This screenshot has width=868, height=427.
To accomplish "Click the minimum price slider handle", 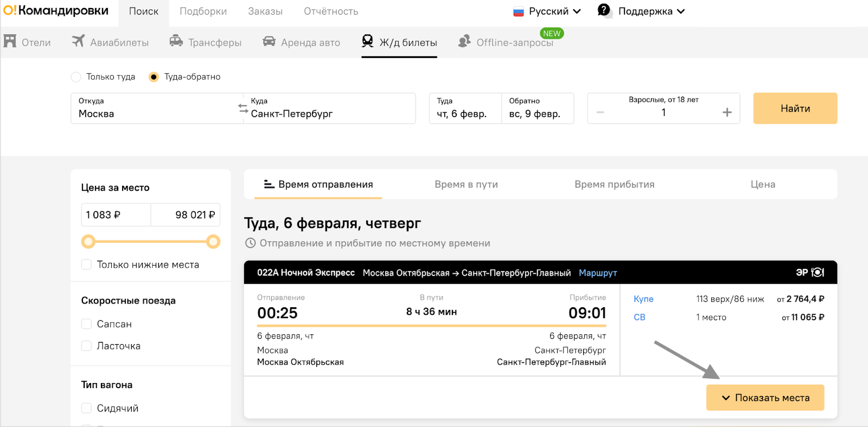I will (x=88, y=242).
